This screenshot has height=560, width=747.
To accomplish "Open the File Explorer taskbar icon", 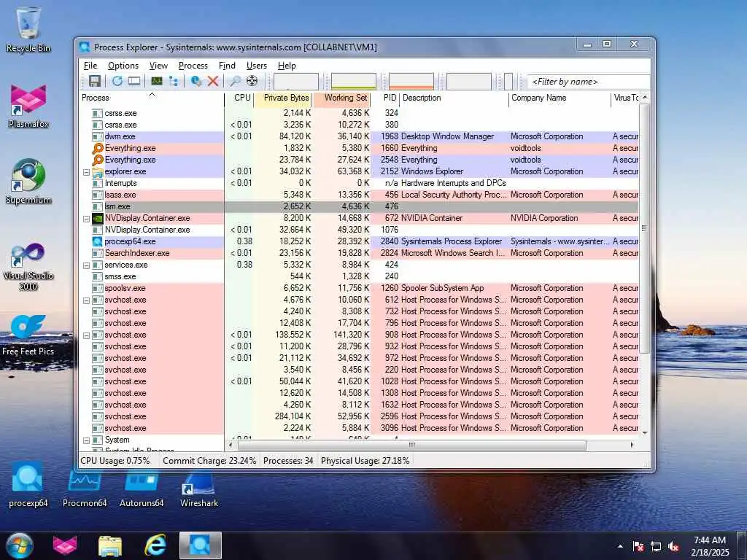I will (x=110, y=545).
